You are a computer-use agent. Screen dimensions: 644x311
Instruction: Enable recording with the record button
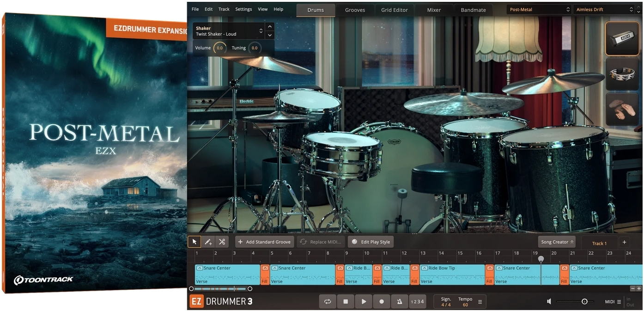click(x=382, y=301)
